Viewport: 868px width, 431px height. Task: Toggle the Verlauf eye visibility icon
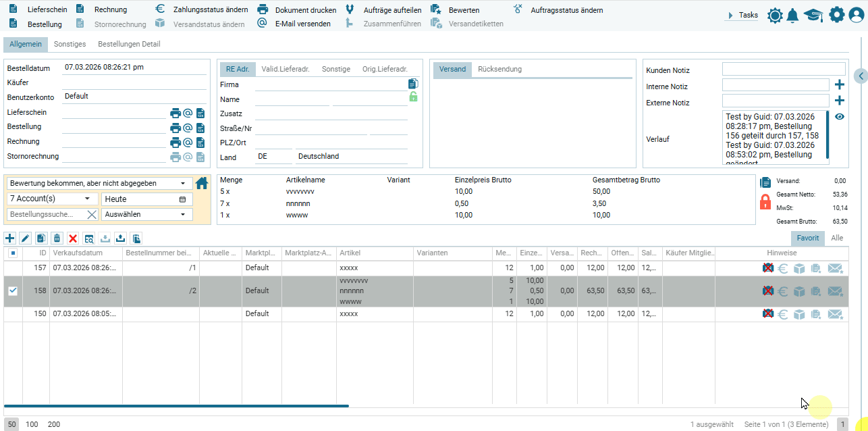tap(840, 116)
